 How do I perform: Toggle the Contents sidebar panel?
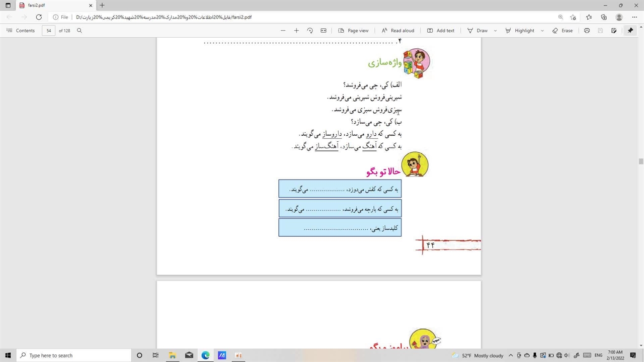tap(21, 31)
